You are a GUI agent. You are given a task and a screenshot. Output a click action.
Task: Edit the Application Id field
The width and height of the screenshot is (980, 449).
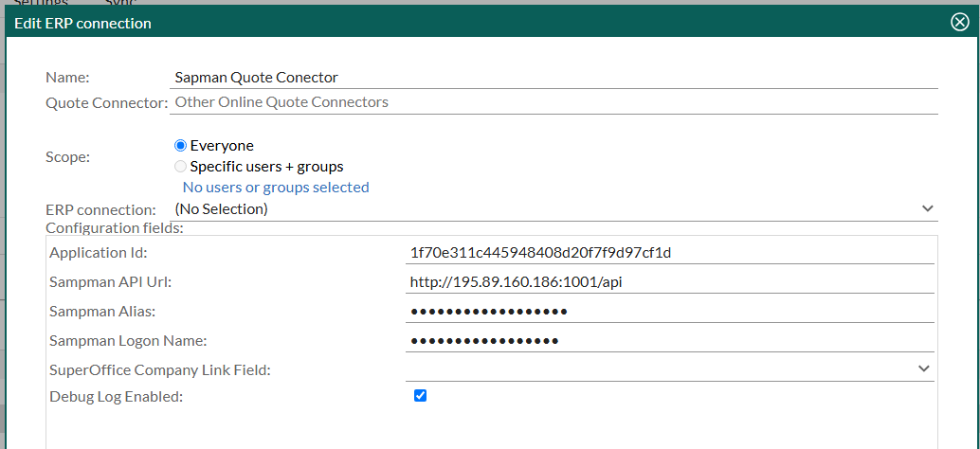[x=669, y=253]
